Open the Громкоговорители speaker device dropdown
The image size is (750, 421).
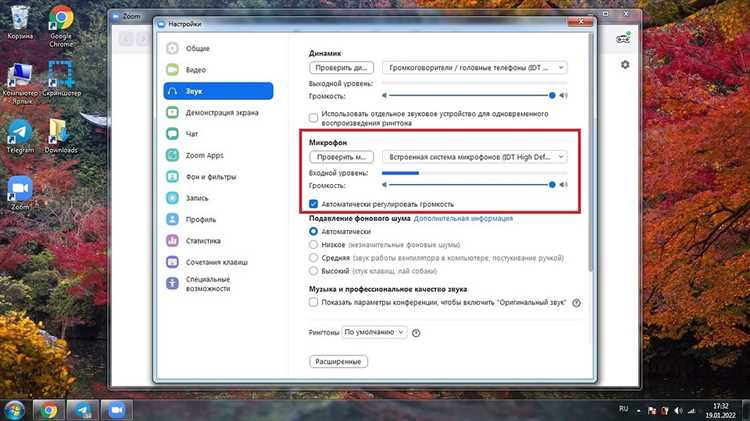pos(475,68)
